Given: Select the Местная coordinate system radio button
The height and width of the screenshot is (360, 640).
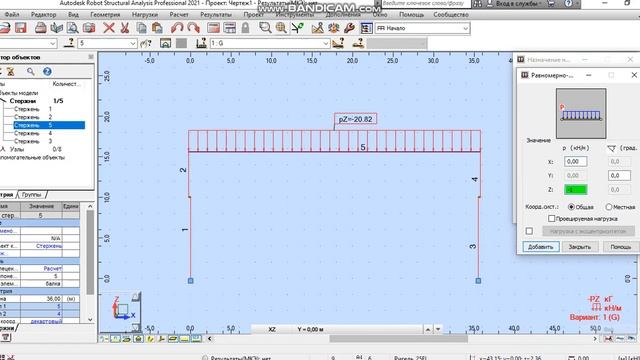Looking at the screenshot, I should click(x=609, y=207).
